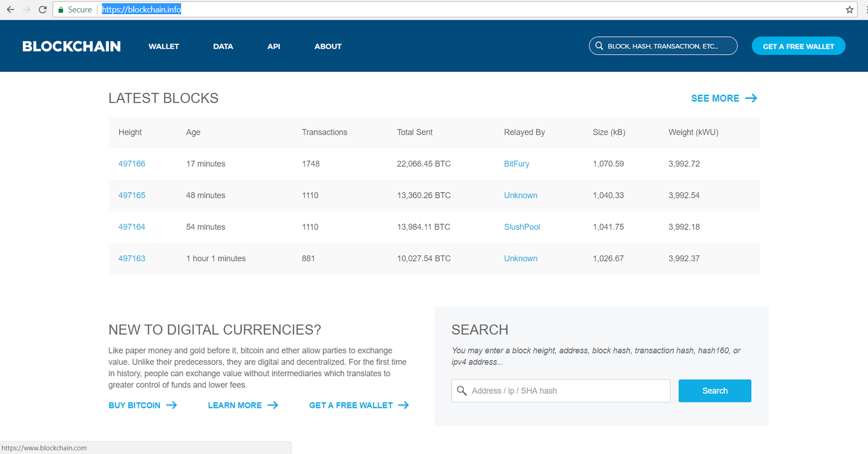868x454 pixels.
Task: Open the Wallet menu
Action: 164,47
